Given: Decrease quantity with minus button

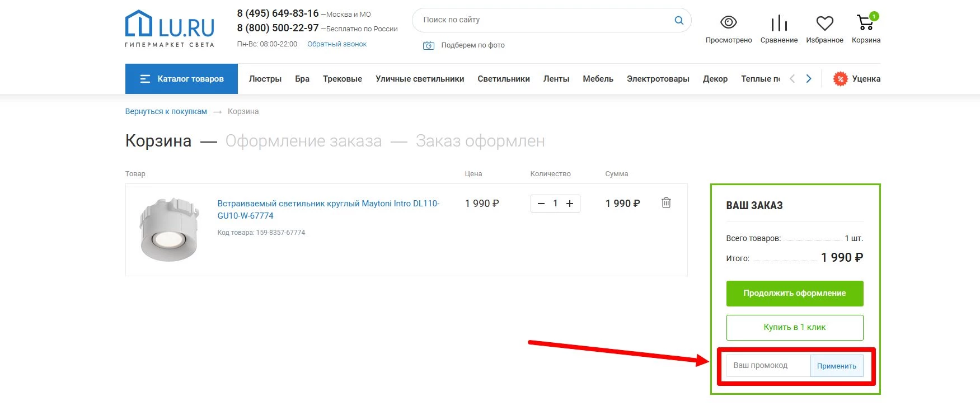Looking at the screenshot, I should (x=541, y=204).
